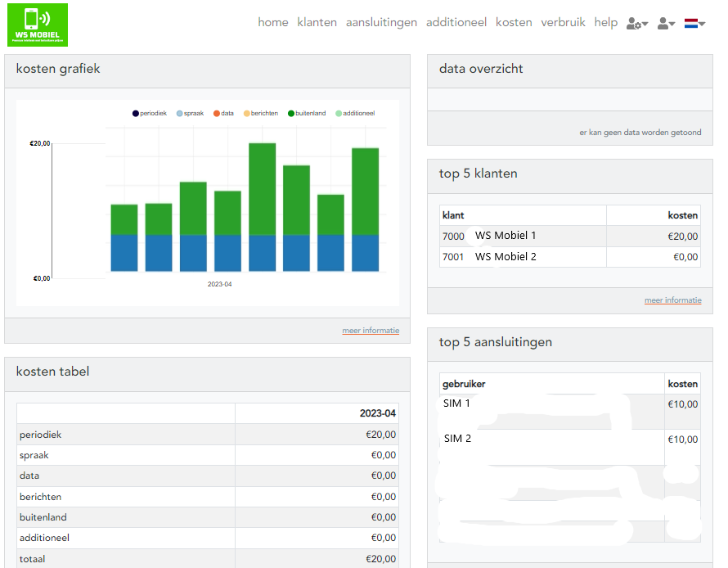This screenshot has height=568, width=728.
Task: Select the SIM 2 row label
Action: (457, 439)
